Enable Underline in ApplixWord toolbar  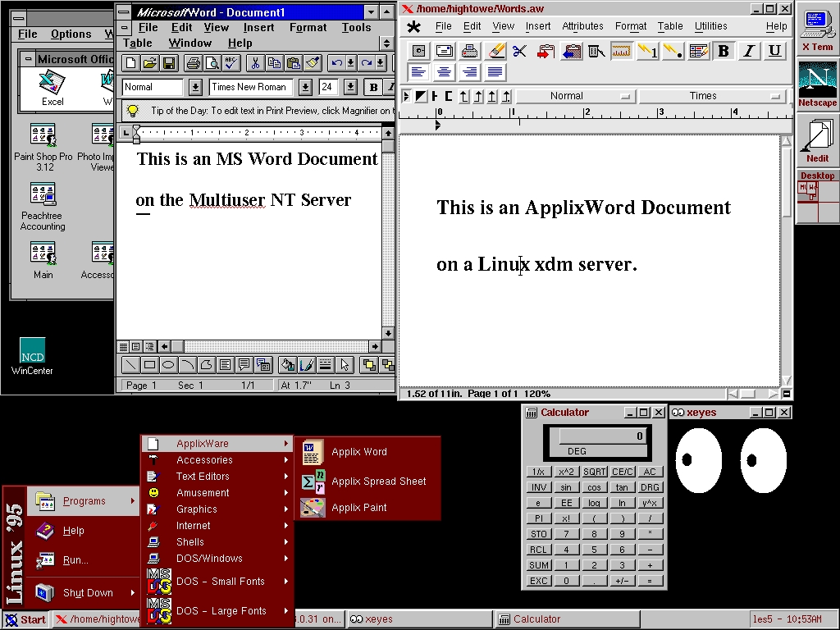click(x=774, y=51)
